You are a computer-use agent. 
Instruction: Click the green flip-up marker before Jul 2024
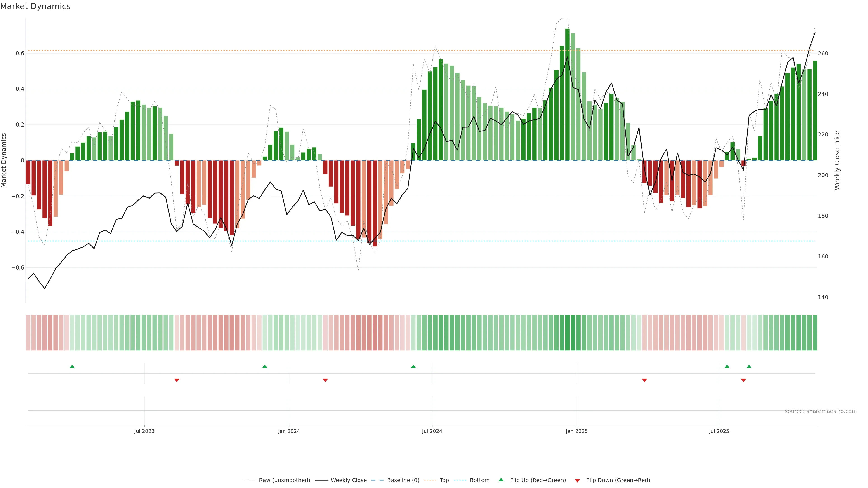tap(413, 366)
